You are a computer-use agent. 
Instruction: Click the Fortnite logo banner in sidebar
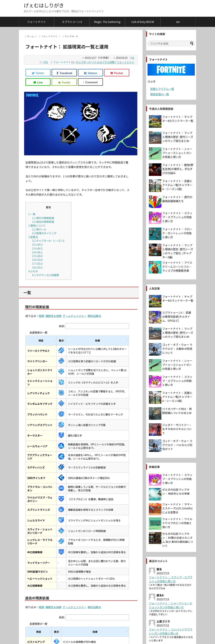(171, 70)
